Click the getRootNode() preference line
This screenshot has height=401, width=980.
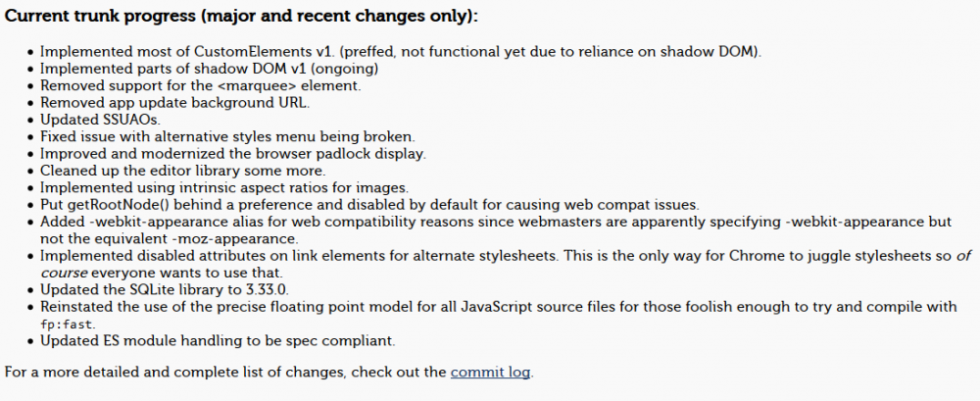368,204
